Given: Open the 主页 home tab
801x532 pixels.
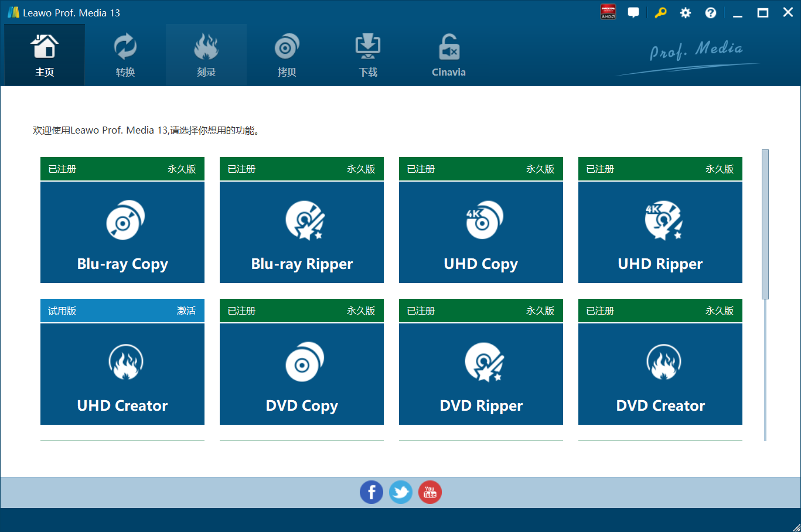Looking at the screenshot, I should pyautogui.click(x=45, y=55).
